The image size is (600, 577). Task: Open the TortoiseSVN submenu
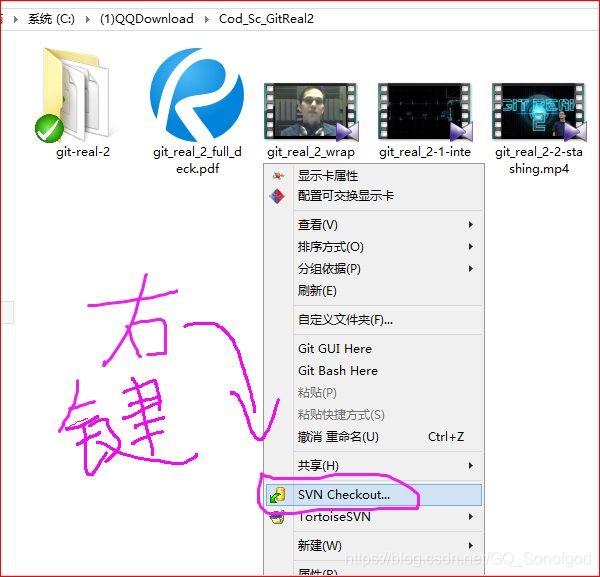373,517
